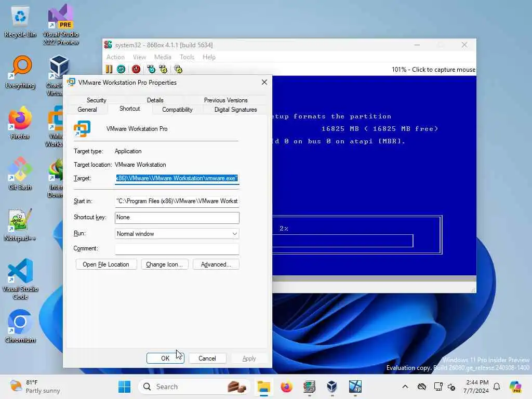Click the XP-labeled taskbar icon
Viewport: 532px width, 399px height.
(355, 387)
